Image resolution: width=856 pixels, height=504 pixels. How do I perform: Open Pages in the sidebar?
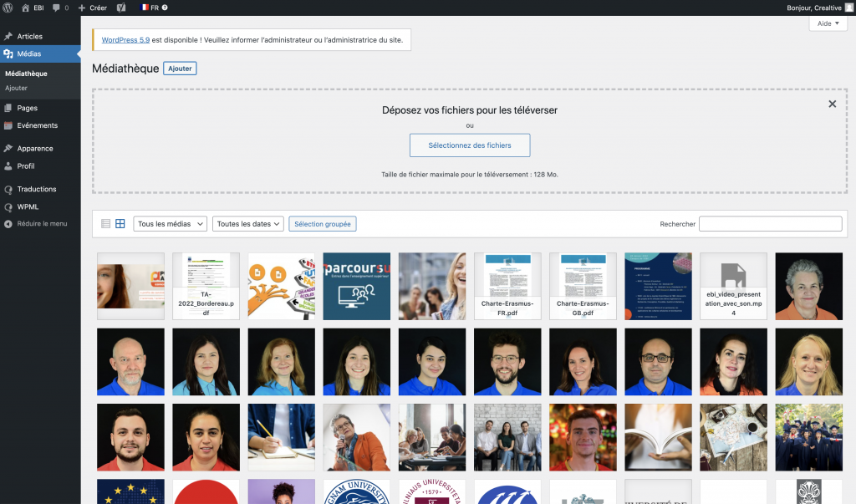(40, 108)
